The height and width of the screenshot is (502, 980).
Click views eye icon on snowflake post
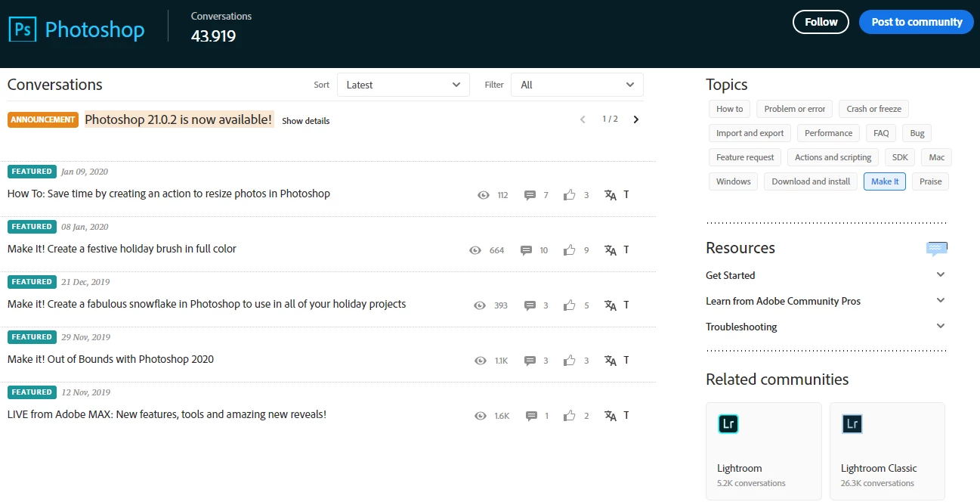tap(480, 305)
